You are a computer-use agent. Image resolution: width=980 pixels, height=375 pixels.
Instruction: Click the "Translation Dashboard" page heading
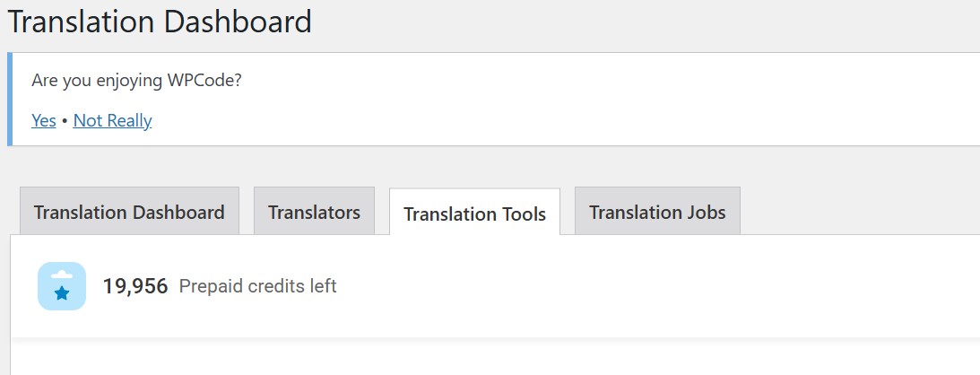[x=160, y=22]
